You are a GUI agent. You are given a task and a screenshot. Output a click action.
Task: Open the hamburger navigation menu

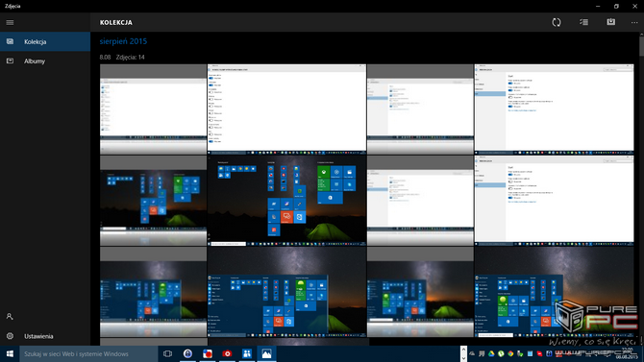(10, 23)
